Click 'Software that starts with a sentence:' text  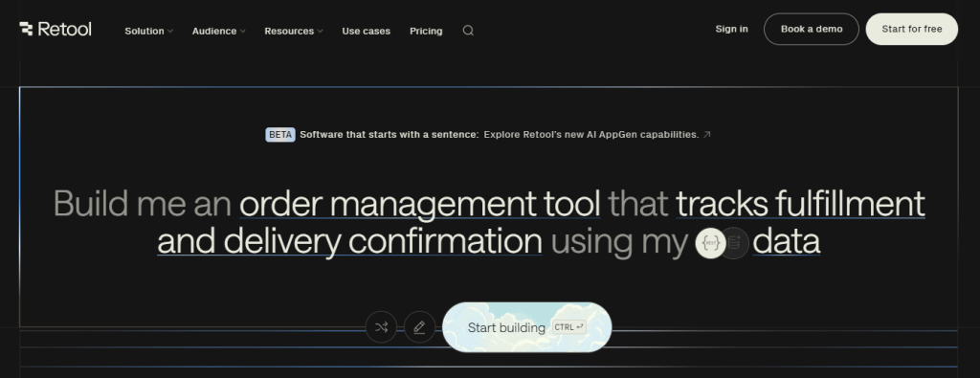click(390, 134)
